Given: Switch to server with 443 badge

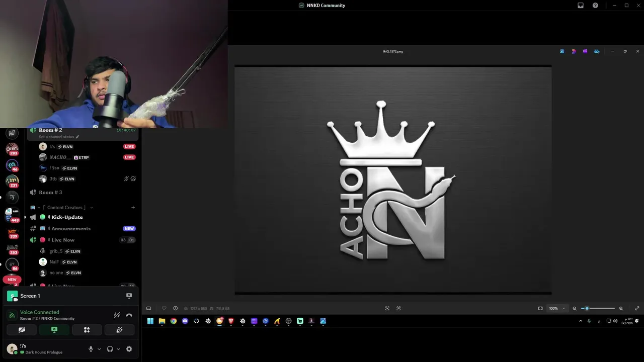Looking at the screenshot, I should [x=12, y=215].
